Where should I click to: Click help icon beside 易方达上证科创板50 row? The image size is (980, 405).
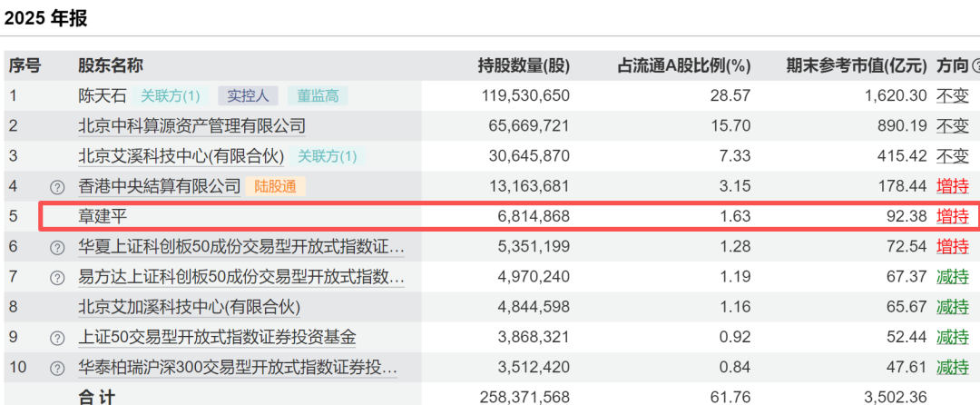pos(57,278)
